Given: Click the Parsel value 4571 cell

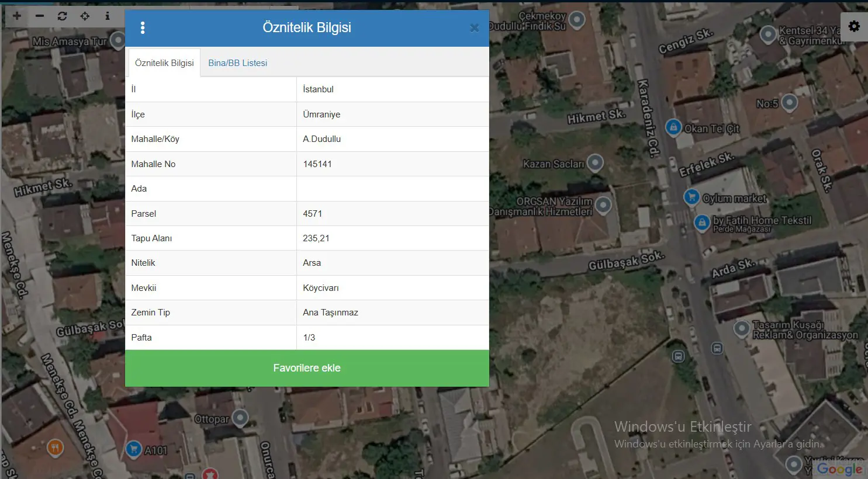Looking at the screenshot, I should click(393, 214).
